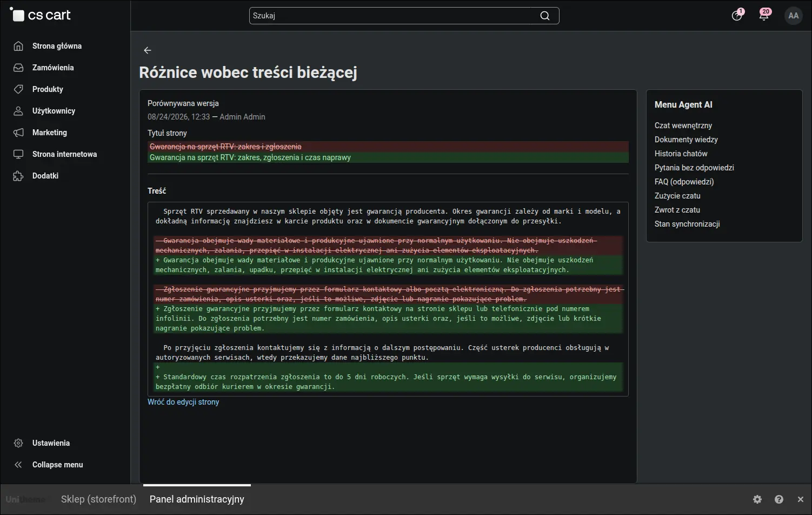Open the Dodatki menu
The image size is (812, 515).
45,176
